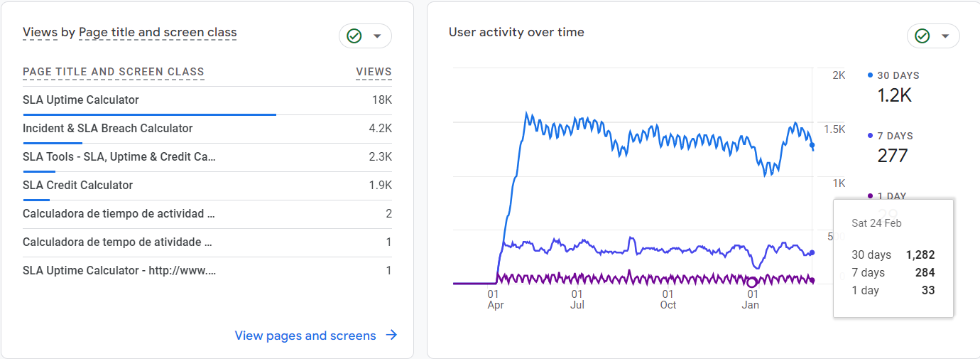Image resolution: width=980 pixels, height=359 pixels.
Task: Click PAGE TITLE AND SCREEN CLASS column header
Action: tap(114, 72)
